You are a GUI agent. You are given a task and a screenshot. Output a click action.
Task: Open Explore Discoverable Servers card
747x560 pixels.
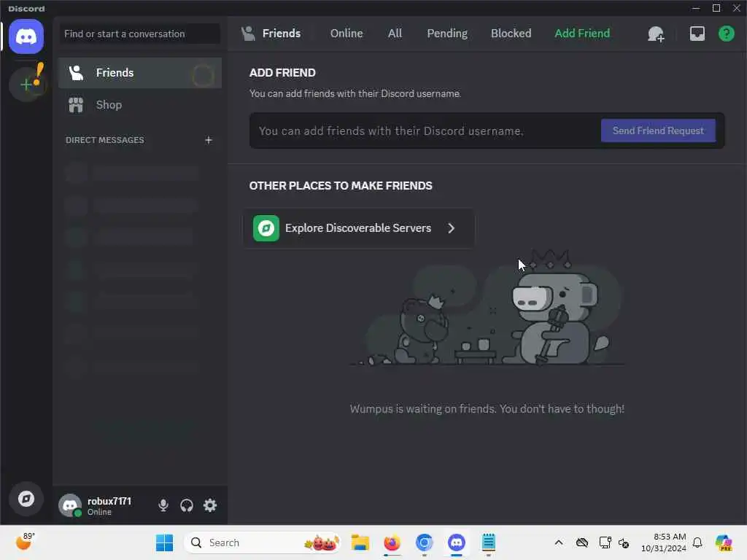(359, 228)
